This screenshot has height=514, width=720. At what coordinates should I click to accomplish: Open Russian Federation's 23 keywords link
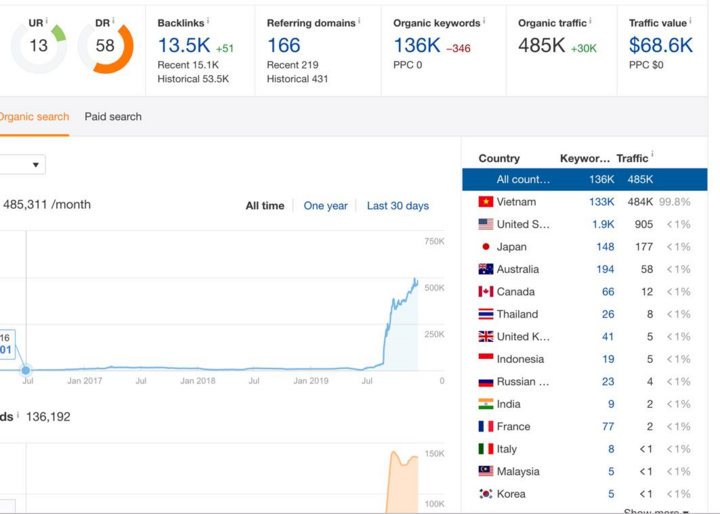608,382
